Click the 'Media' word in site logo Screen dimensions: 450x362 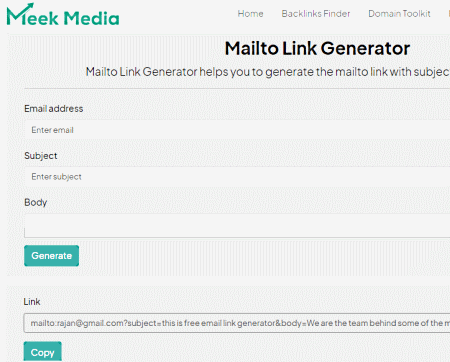click(91, 18)
